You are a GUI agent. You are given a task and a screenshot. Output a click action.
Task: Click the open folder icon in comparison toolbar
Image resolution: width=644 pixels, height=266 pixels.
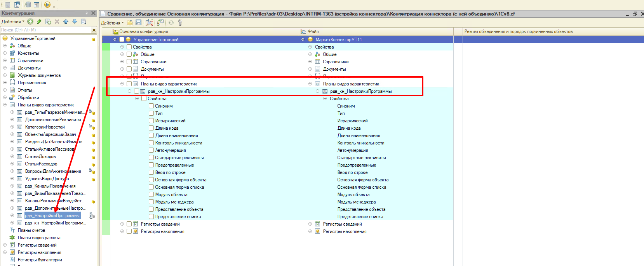(130, 23)
